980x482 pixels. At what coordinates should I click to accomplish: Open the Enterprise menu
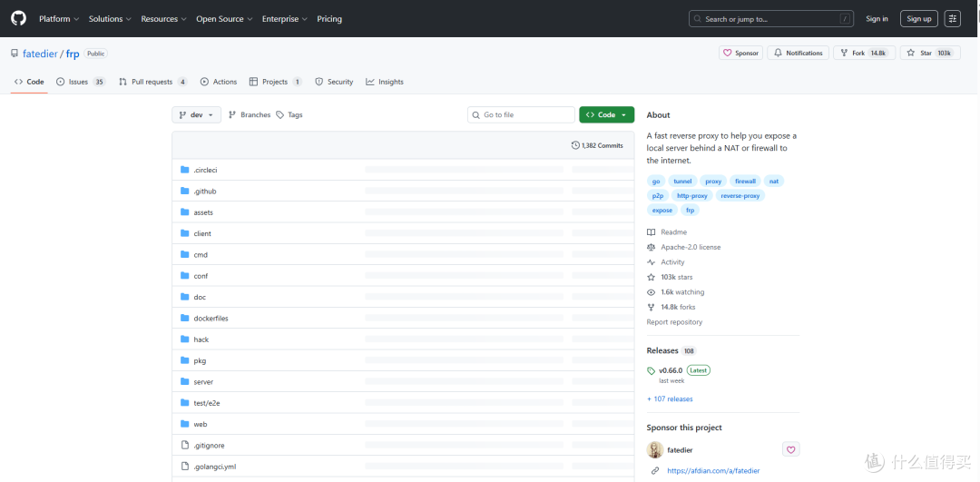tap(285, 19)
